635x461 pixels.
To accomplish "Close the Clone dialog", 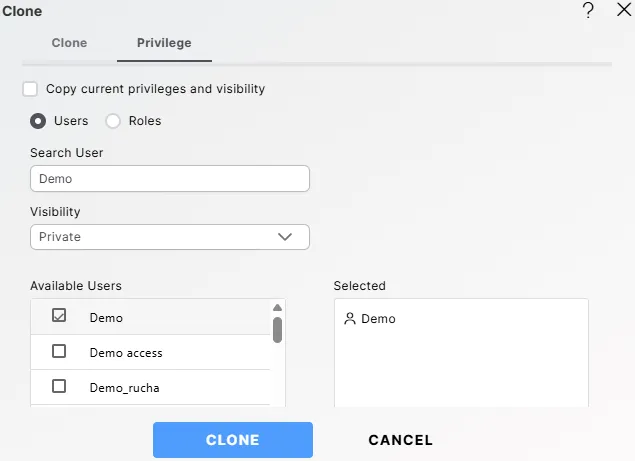I will (623, 11).
